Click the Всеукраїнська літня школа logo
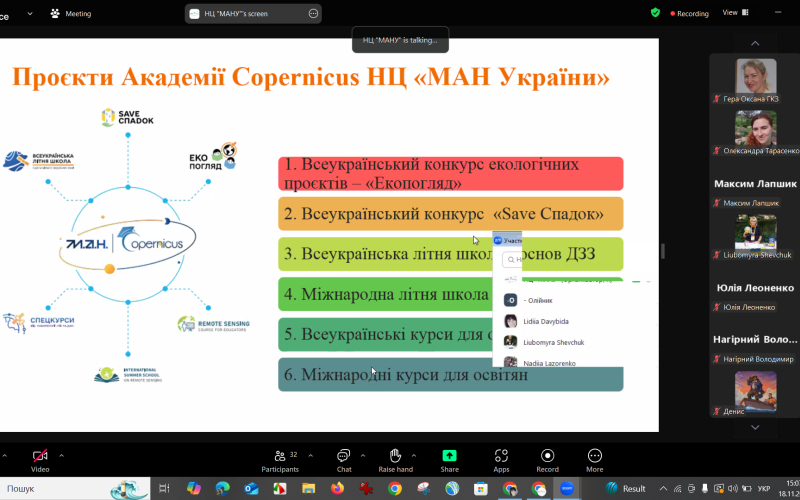 pyautogui.click(x=38, y=161)
